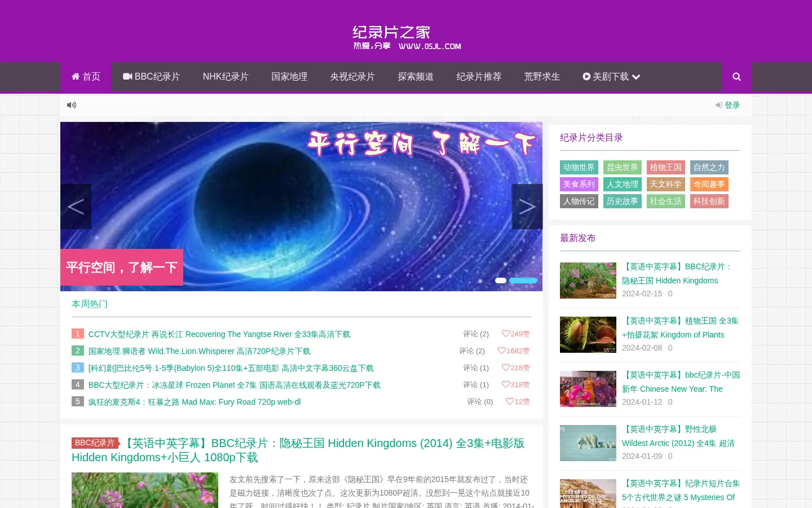Click the 2024-02-15 date text
The width and height of the screenshot is (812, 508).
pyautogui.click(x=642, y=294)
